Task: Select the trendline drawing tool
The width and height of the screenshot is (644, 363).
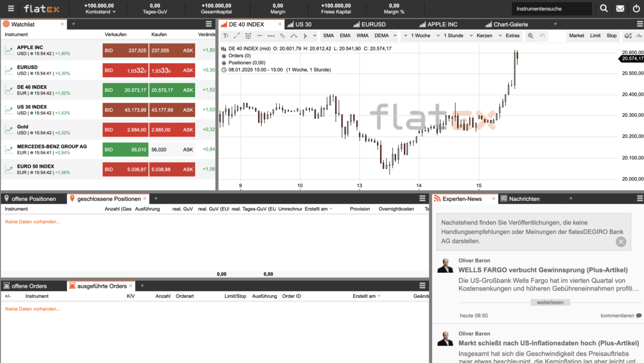Action: (236, 36)
